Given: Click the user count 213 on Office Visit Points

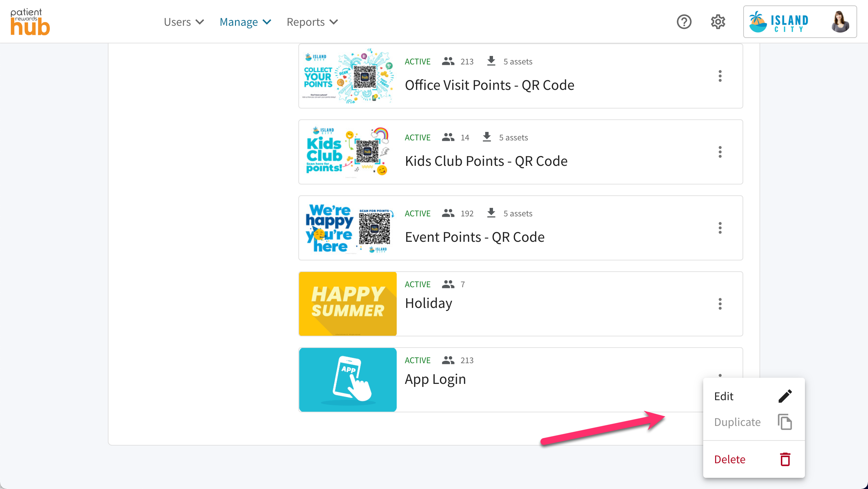Looking at the screenshot, I should pos(467,62).
